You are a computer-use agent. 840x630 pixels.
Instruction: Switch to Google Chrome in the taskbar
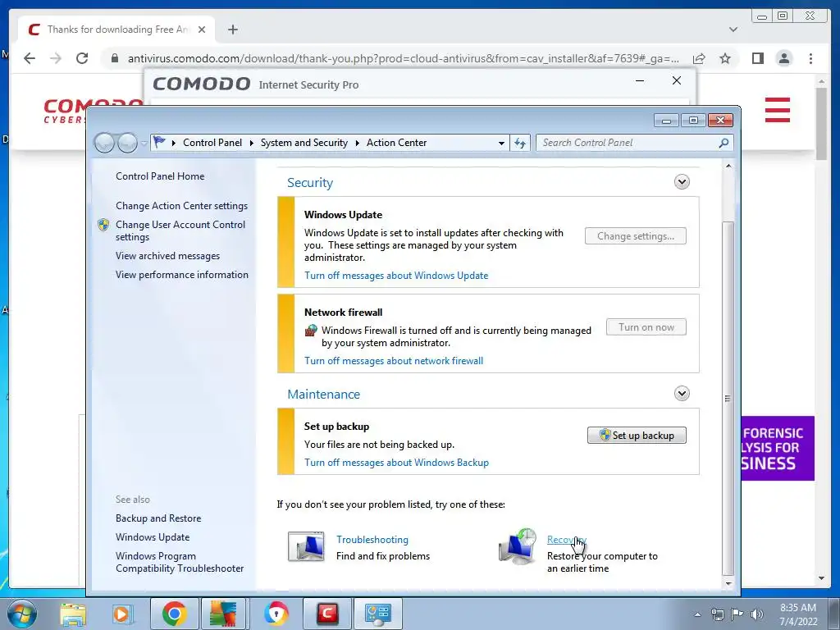tap(174, 614)
